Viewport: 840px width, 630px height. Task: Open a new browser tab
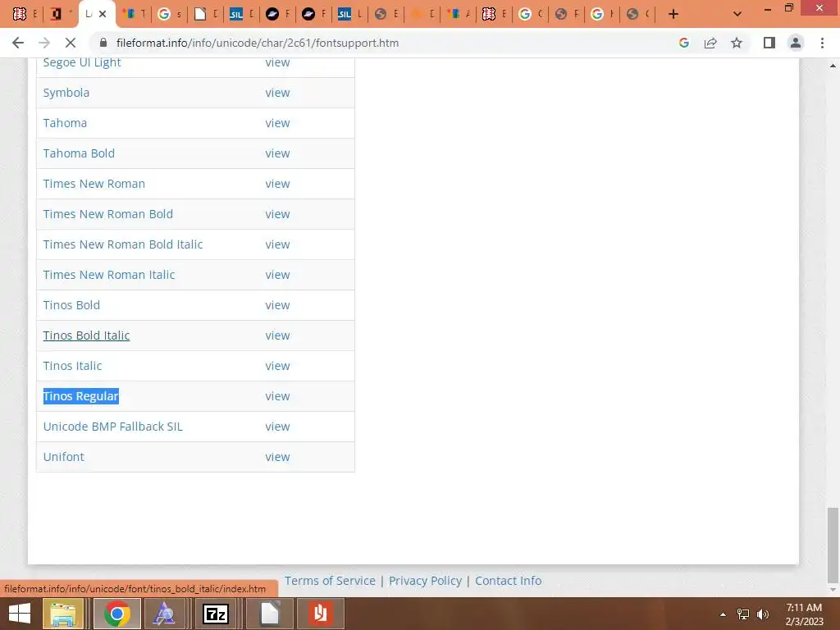click(673, 14)
